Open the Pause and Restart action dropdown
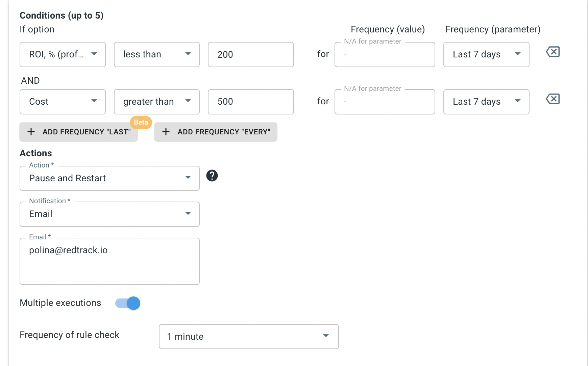Screen dimensions: 588x366 [x=109, y=178]
